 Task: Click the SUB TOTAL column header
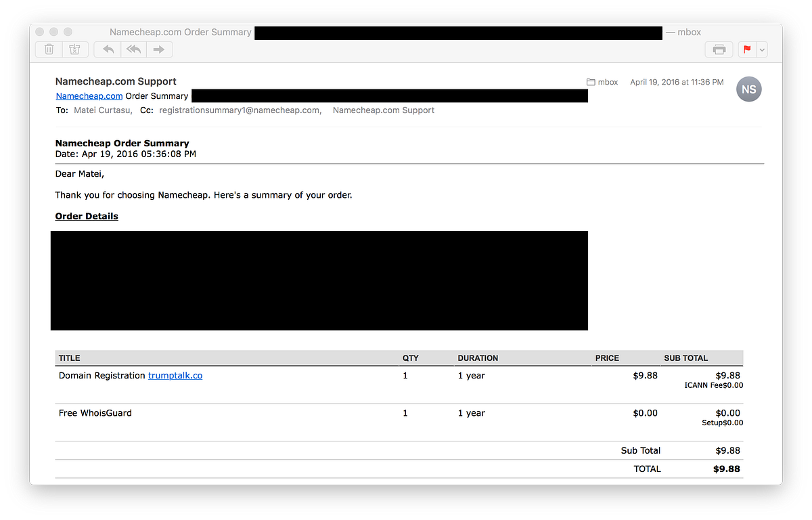point(686,358)
